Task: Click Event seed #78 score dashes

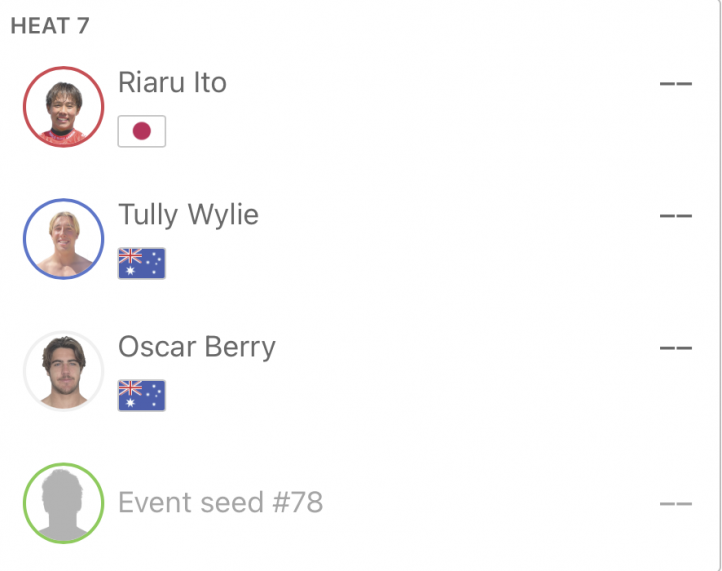Action: [675, 504]
